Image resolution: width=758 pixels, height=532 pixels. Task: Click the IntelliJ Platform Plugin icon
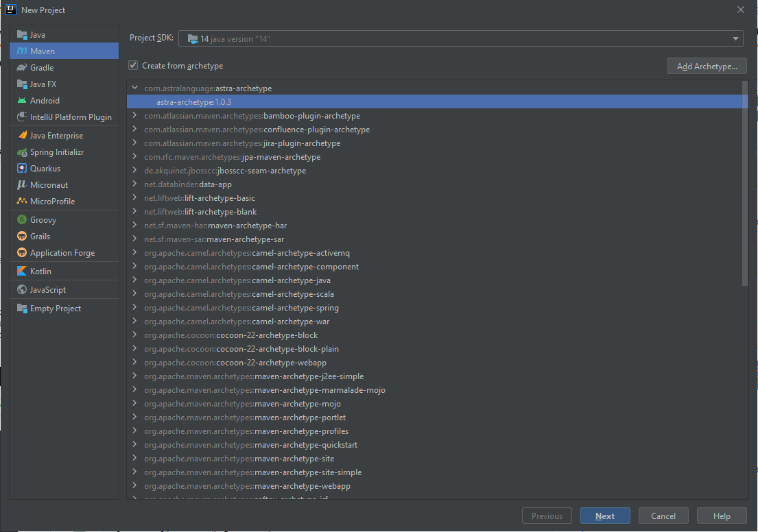click(22, 117)
